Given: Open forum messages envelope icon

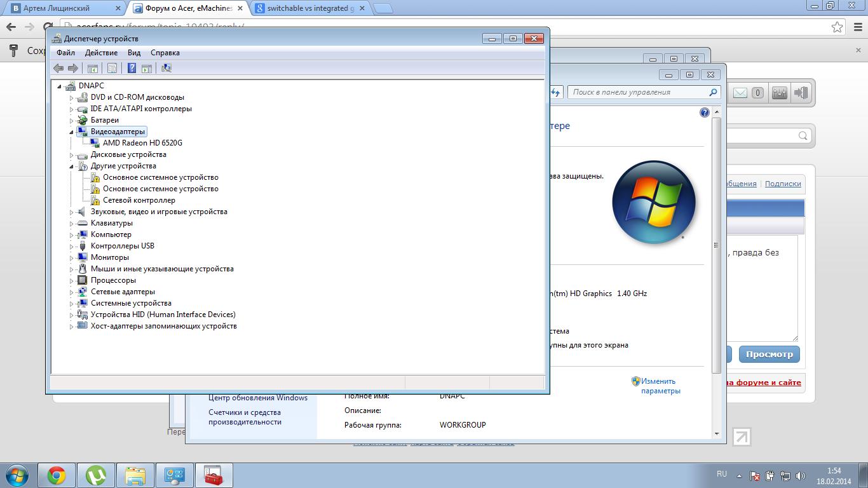Looking at the screenshot, I should [x=740, y=93].
